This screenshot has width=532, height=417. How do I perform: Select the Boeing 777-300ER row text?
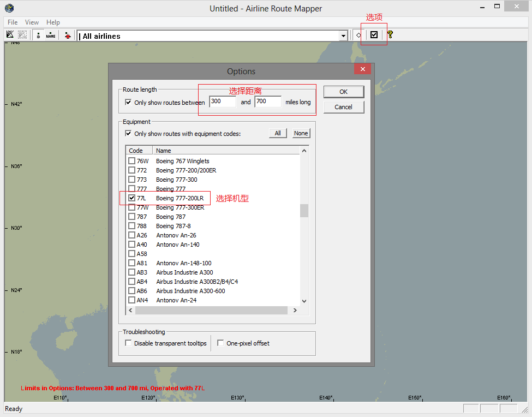coord(180,207)
